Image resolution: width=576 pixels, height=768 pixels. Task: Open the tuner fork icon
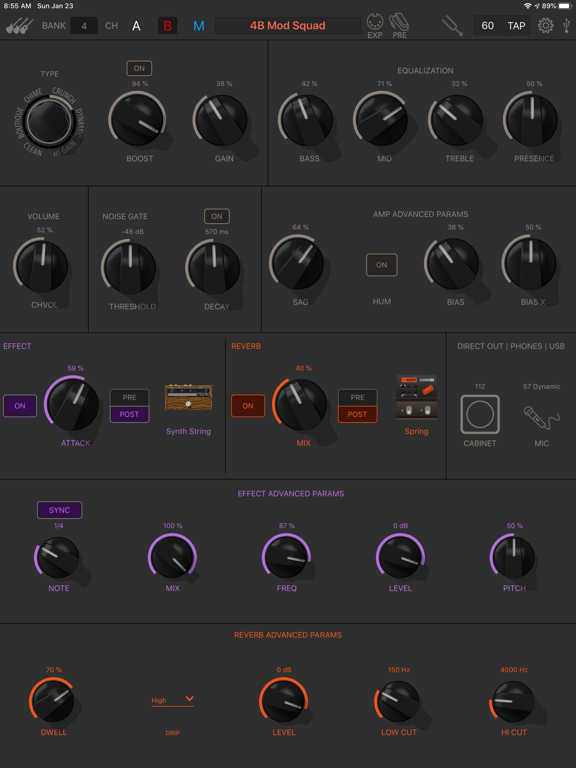452,25
